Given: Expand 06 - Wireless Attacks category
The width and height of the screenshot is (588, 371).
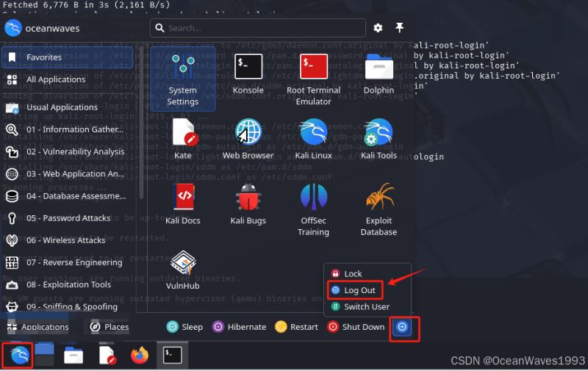Looking at the screenshot, I should point(65,240).
